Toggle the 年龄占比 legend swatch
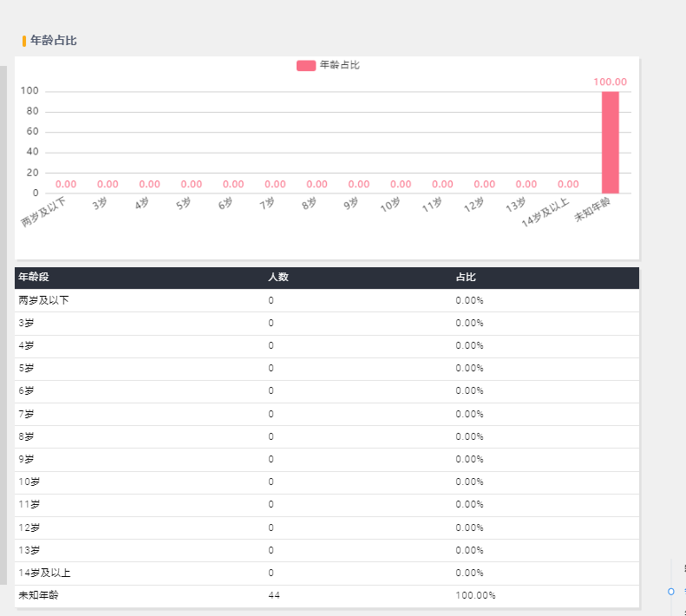 pyautogui.click(x=306, y=66)
